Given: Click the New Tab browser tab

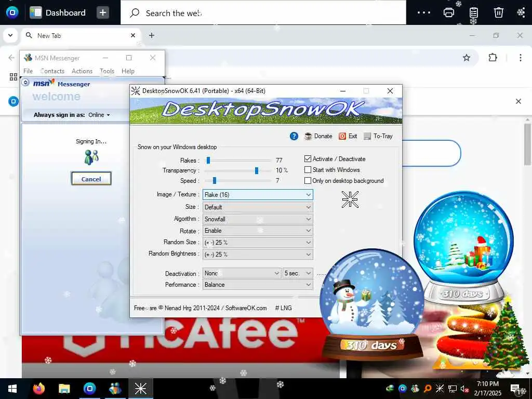Looking at the screenshot, I should (81, 35).
